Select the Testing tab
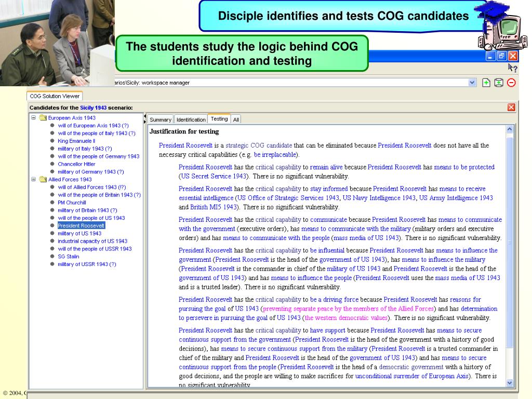This screenshot has height=399, width=532. coord(219,119)
